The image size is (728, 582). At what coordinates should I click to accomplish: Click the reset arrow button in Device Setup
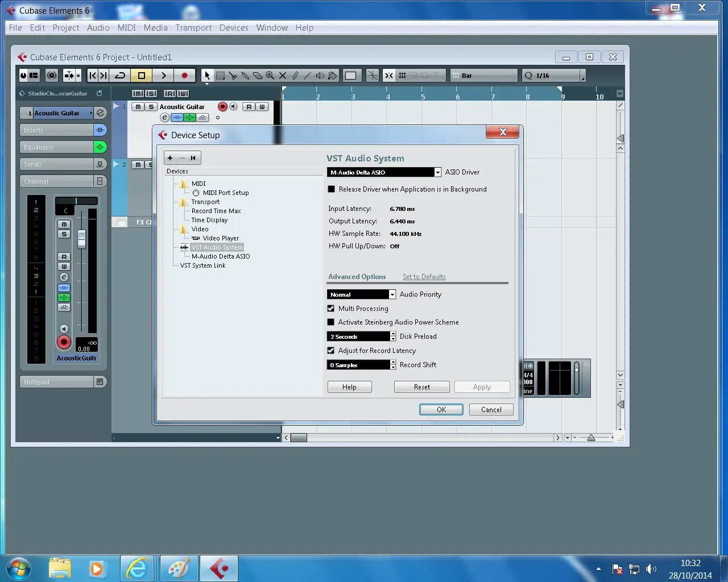pos(193,158)
